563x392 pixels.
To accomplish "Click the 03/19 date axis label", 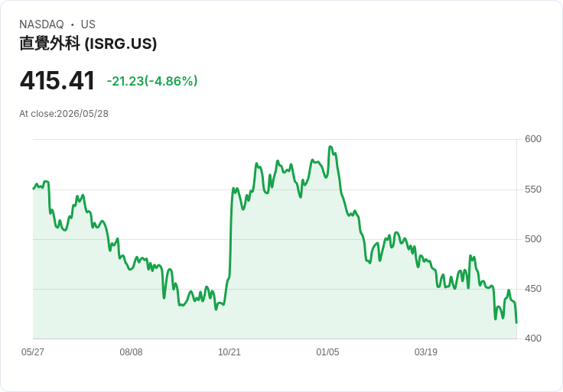I will (426, 352).
